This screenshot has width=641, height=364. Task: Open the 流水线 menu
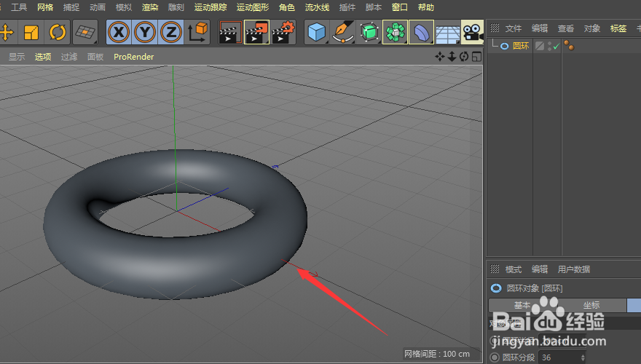pyautogui.click(x=318, y=7)
